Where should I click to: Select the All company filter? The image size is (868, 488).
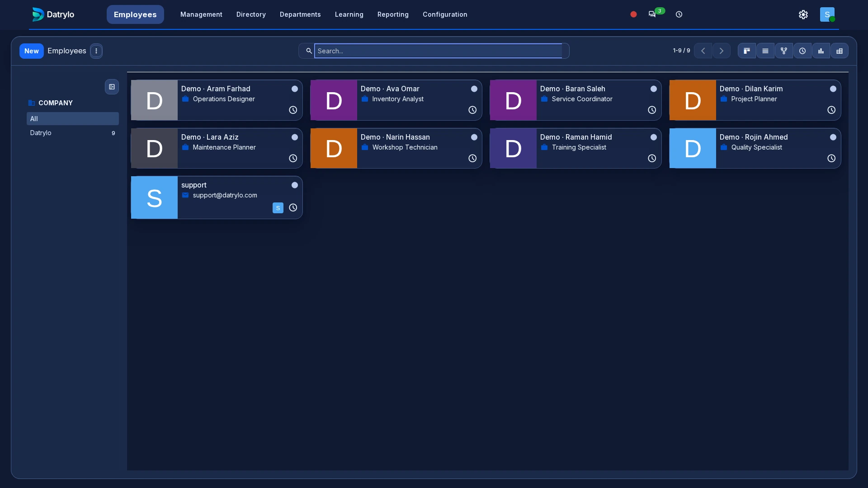point(73,119)
